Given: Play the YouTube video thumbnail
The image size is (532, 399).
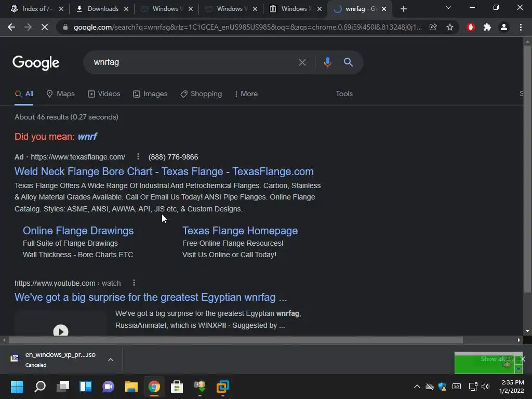Looking at the screenshot, I should point(61,331).
